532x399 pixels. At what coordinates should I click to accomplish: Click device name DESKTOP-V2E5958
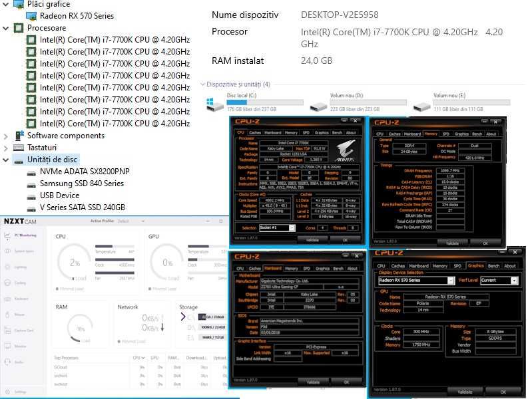point(340,15)
